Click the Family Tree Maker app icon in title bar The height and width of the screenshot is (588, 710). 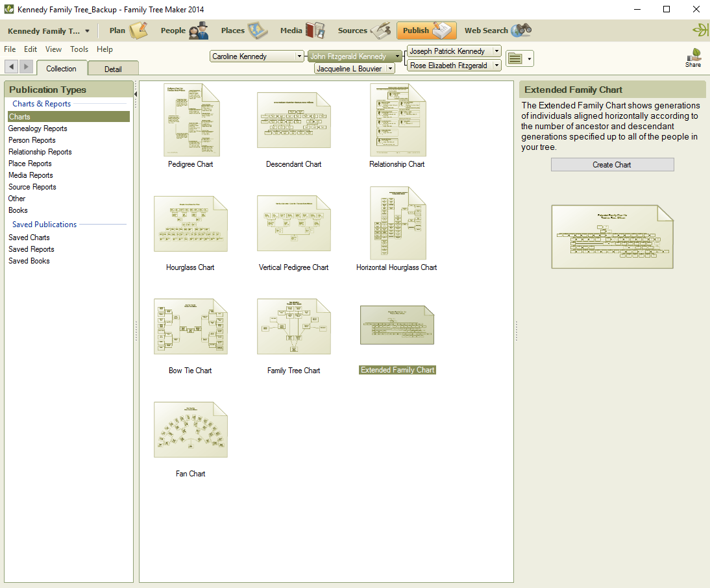pyautogui.click(x=9, y=9)
